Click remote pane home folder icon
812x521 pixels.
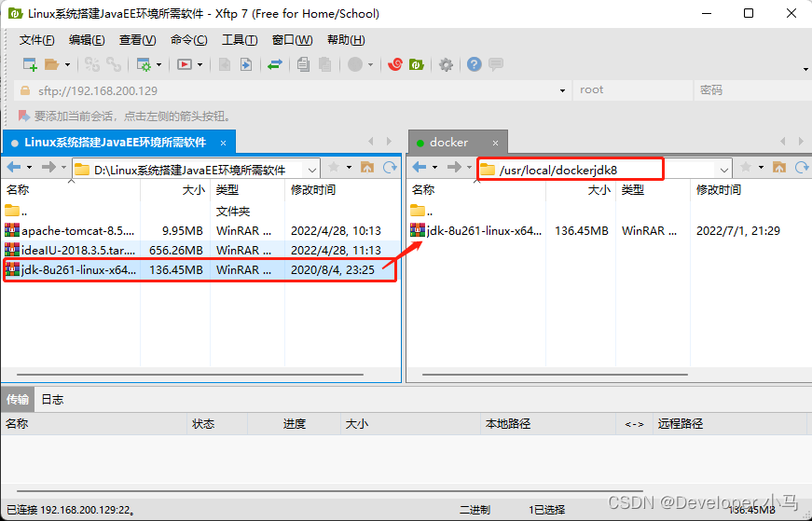[x=778, y=167]
